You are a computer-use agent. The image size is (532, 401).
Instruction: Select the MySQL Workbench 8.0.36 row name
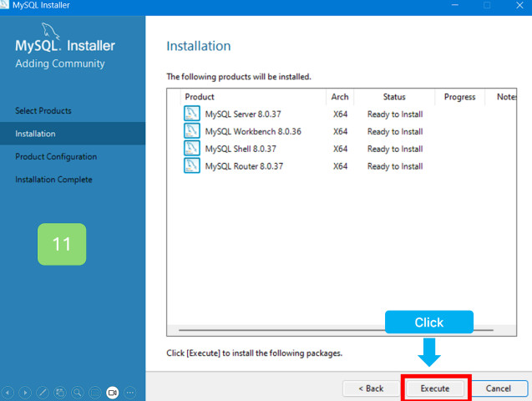click(x=253, y=132)
